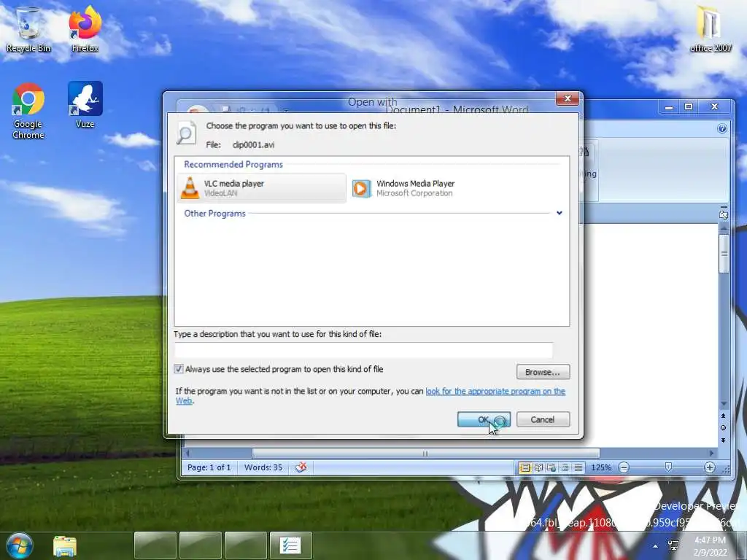Cancel the Open with dialog
The height and width of the screenshot is (560, 747).
click(x=543, y=419)
